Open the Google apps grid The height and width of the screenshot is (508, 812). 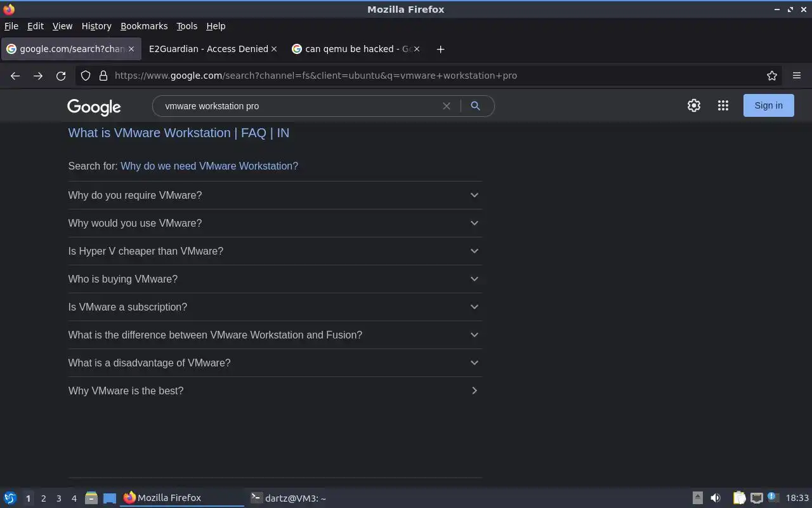pos(723,105)
